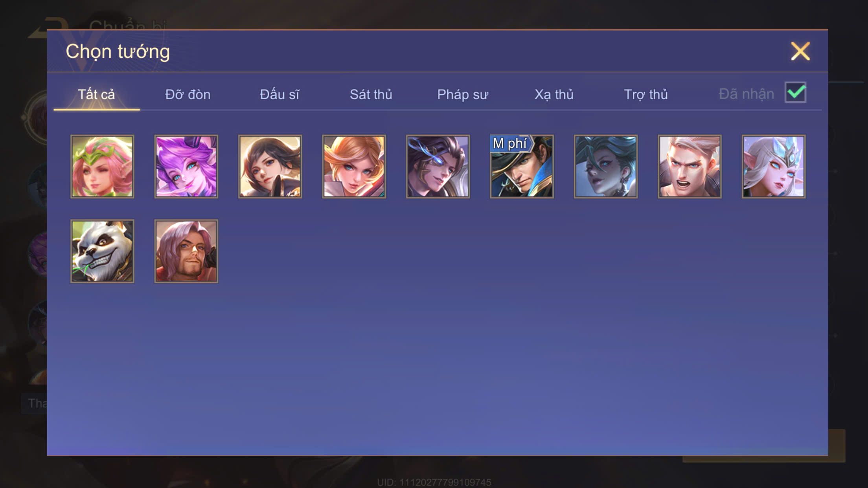Select the pink-haired elf hero with green crown
The image size is (868, 488).
click(x=102, y=167)
